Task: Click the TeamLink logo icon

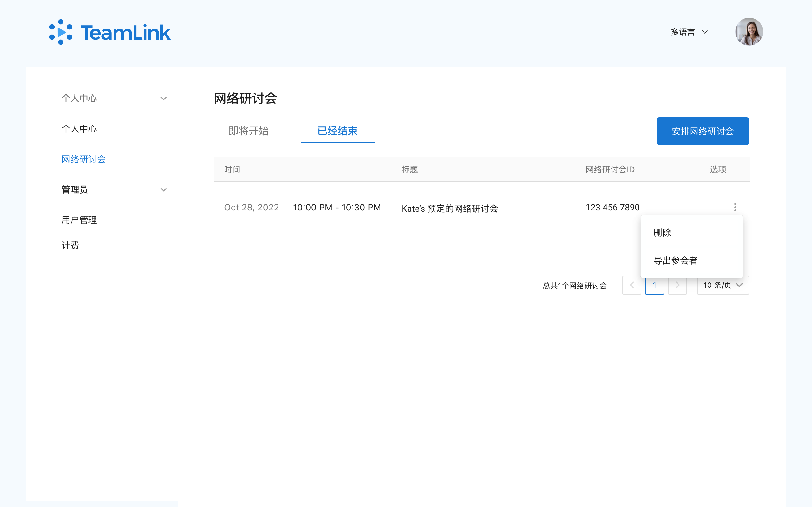Action: [61, 32]
